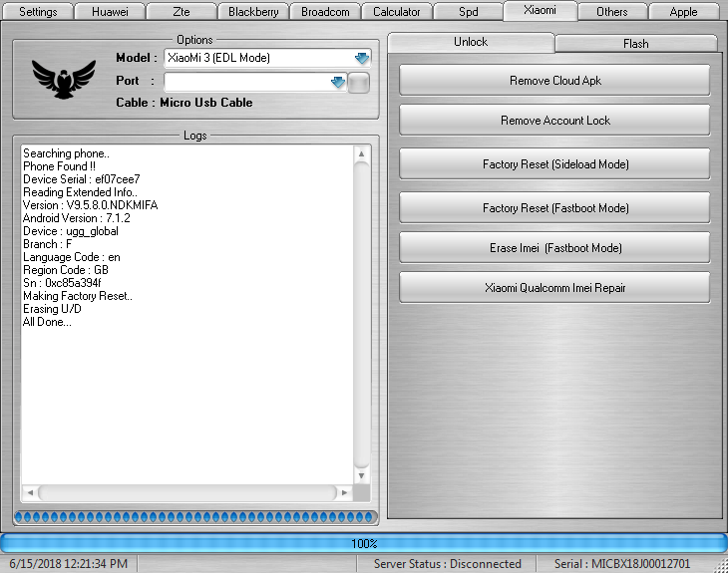Select the Unlock sub-tab
Viewport: 728px width, 573px height.
point(471,42)
